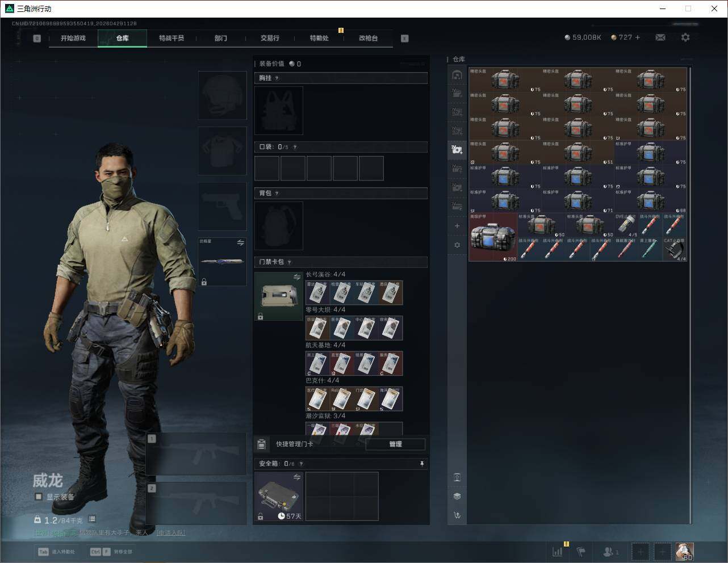The width and height of the screenshot is (728, 563).
Task: Open the player avatar at bottom right
Action: click(x=684, y=551)
